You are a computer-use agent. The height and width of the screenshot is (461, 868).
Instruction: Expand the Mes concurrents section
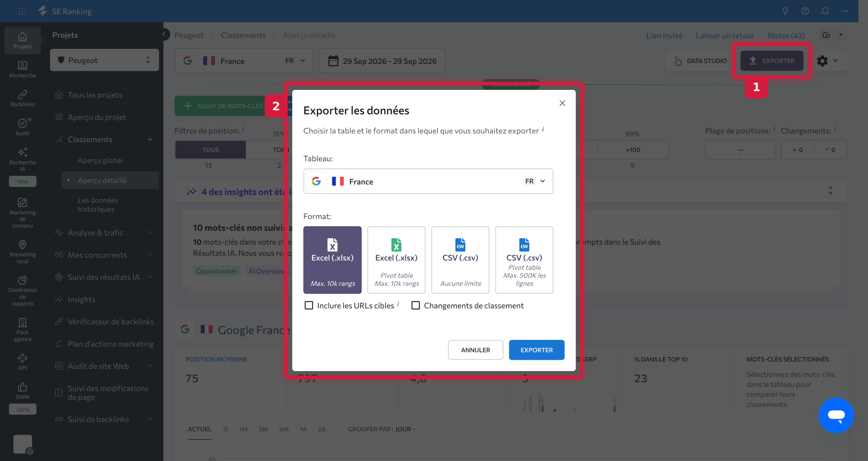click(x=150, y=255)
